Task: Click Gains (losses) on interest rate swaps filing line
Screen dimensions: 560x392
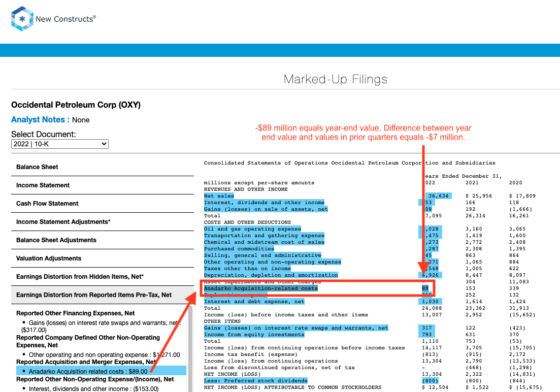Action: pyautogui.click(x=296, y=328)
